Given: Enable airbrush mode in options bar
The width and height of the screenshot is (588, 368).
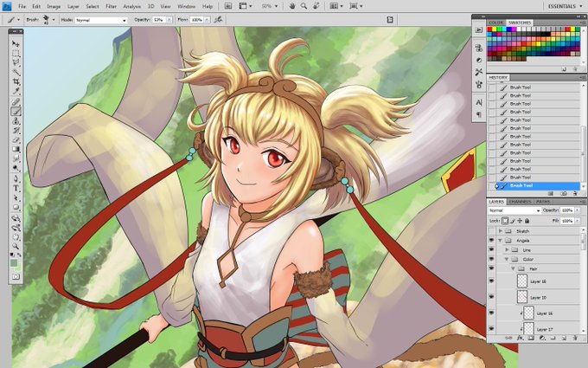Looking at the screenshot, I should 218,20.
